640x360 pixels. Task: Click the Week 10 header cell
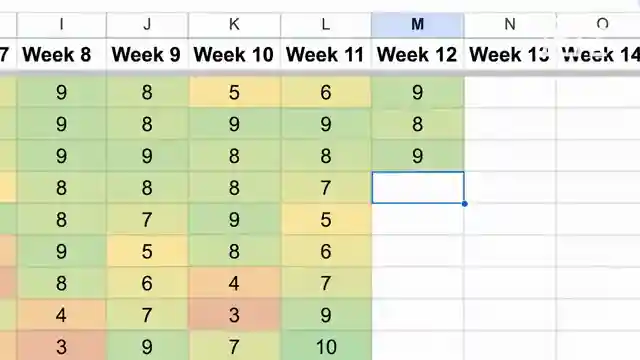pyautogui.click(x=234, y=55)
